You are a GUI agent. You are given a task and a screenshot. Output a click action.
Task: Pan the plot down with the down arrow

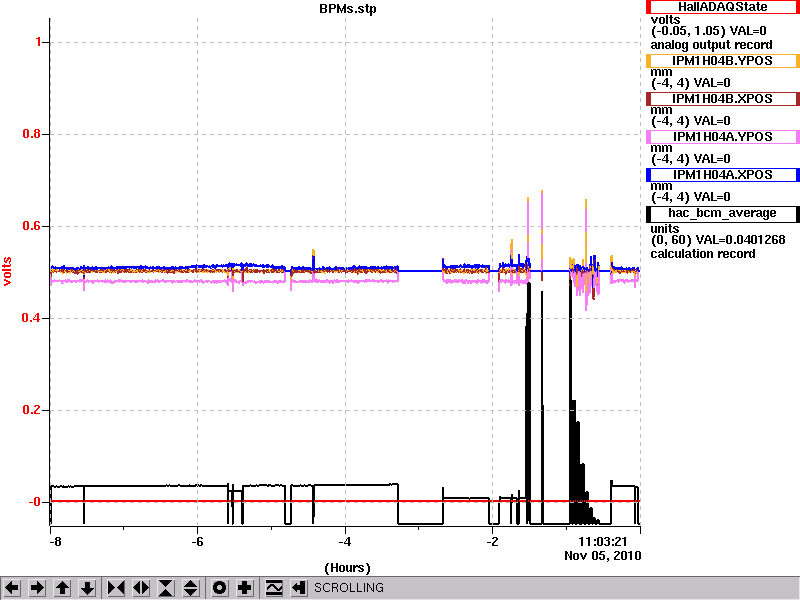(87, 588)
